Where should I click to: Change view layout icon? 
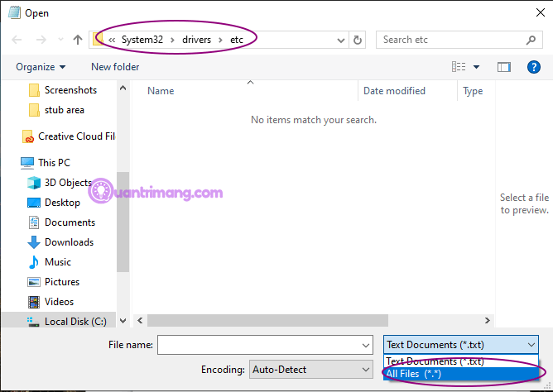click(x=459, y=66)
